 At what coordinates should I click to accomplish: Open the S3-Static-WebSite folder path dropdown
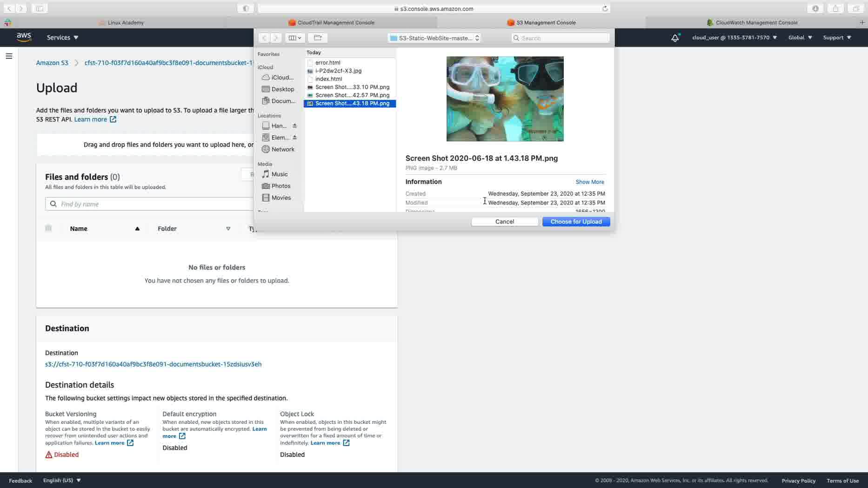[434, 38]
